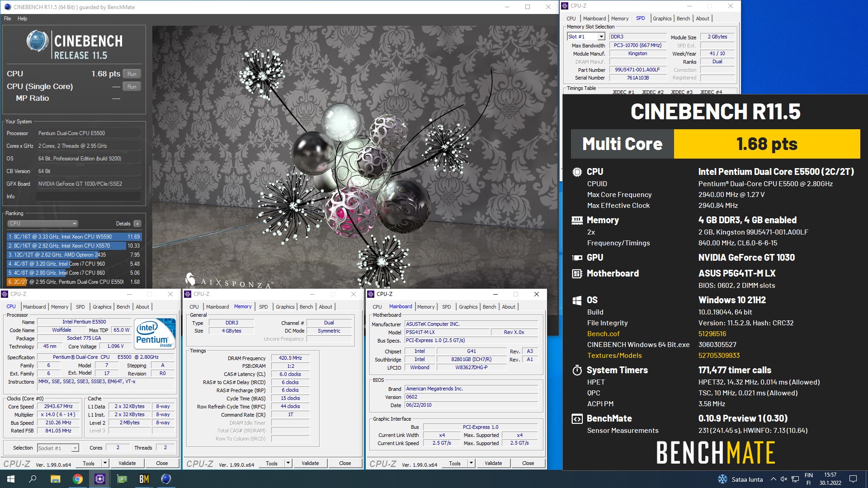The width and height of the screenshot is (868, 488).
Task: Click the empty Info field in Cinebench
Action: pyautogui.click(x=89, y=197)
